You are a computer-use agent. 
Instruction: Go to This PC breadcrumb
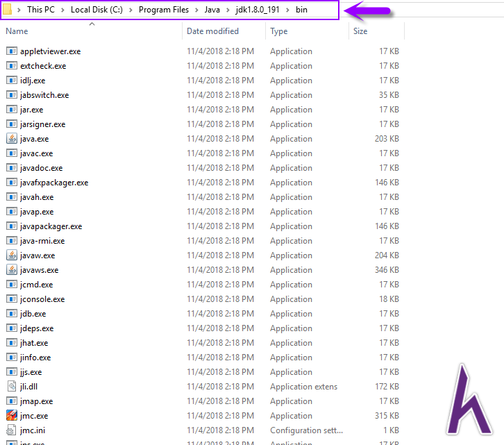pos(41,10)
